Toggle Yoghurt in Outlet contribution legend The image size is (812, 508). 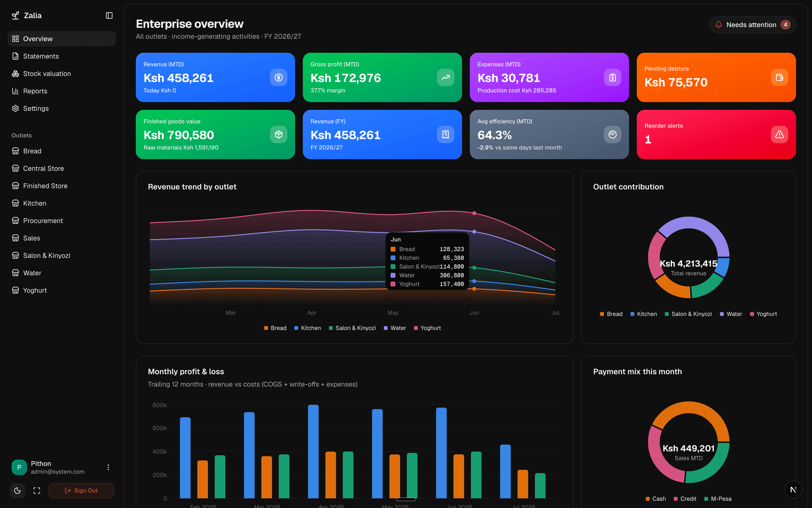(x=763, y=314)
